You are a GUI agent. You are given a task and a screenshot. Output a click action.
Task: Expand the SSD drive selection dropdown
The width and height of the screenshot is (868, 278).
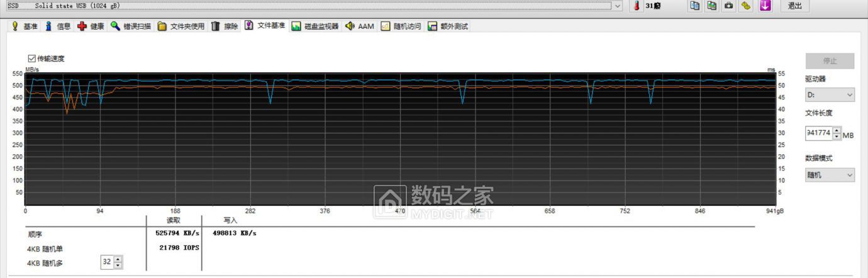(617, 6)
